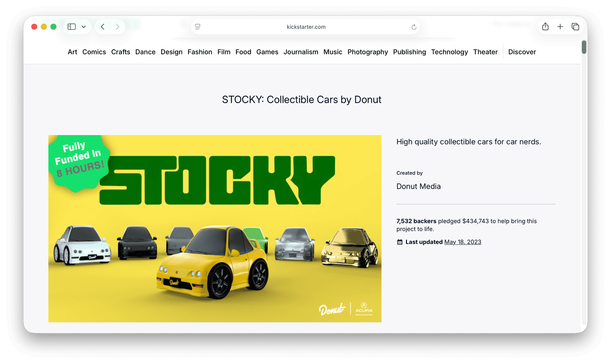Click the 'STOCKY: Collectible Cars by Donut' title
This screenshot has width=611, height=364.
[x=302, y=100]
